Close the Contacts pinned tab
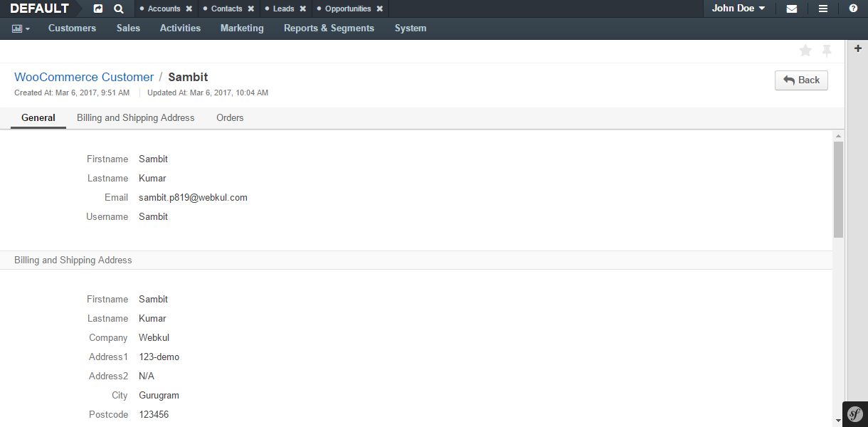 click(x=250, y=9)
